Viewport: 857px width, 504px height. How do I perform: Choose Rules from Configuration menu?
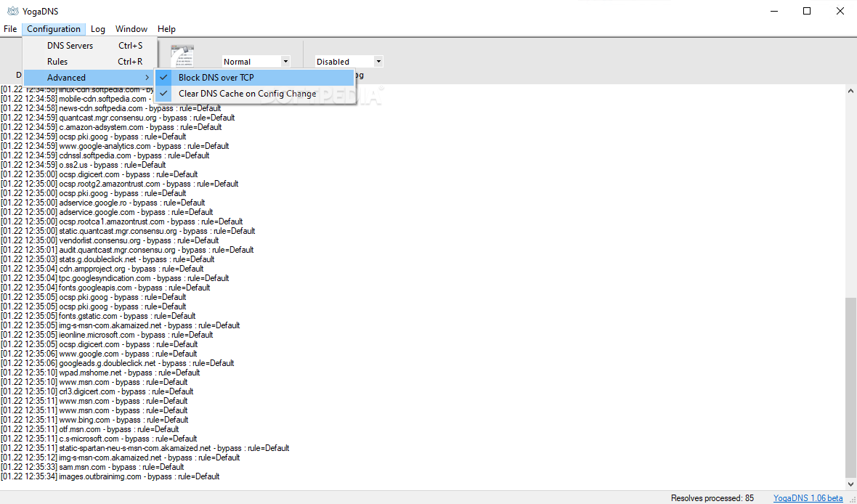[89, 62]
